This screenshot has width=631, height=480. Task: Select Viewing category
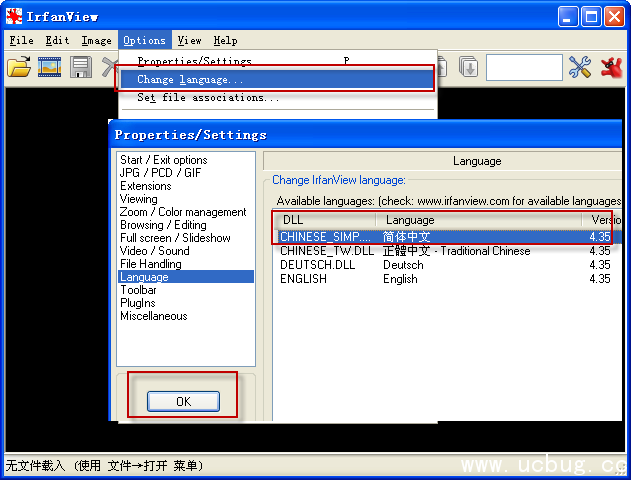pos(138,199)
